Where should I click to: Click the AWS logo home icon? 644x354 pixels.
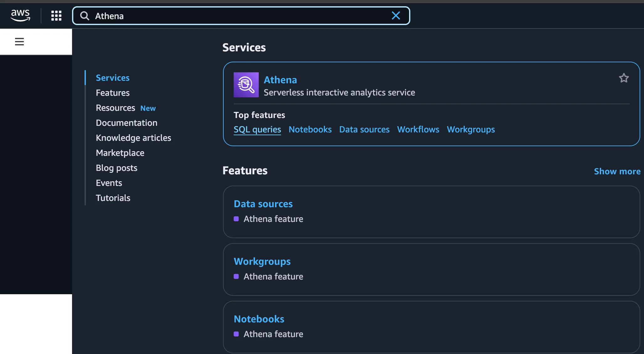20,15
